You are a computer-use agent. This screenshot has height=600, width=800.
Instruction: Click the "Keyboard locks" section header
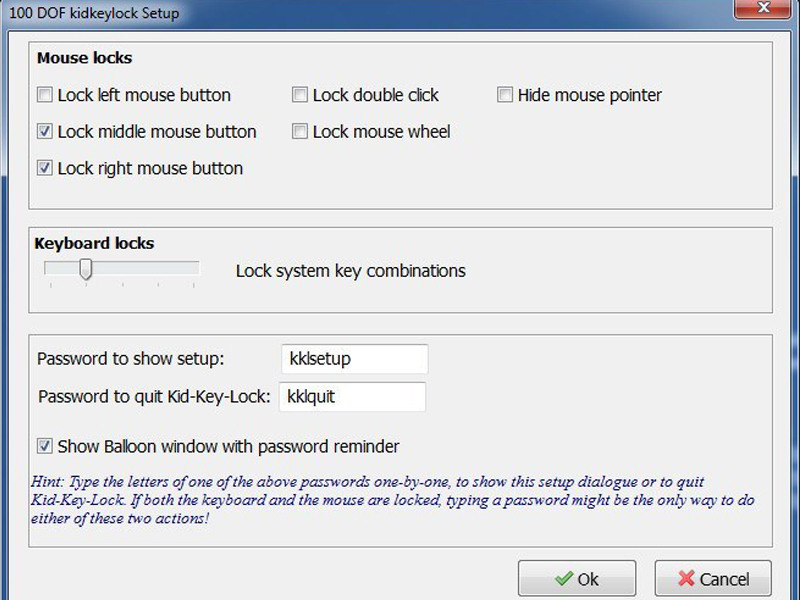(95, 243)
